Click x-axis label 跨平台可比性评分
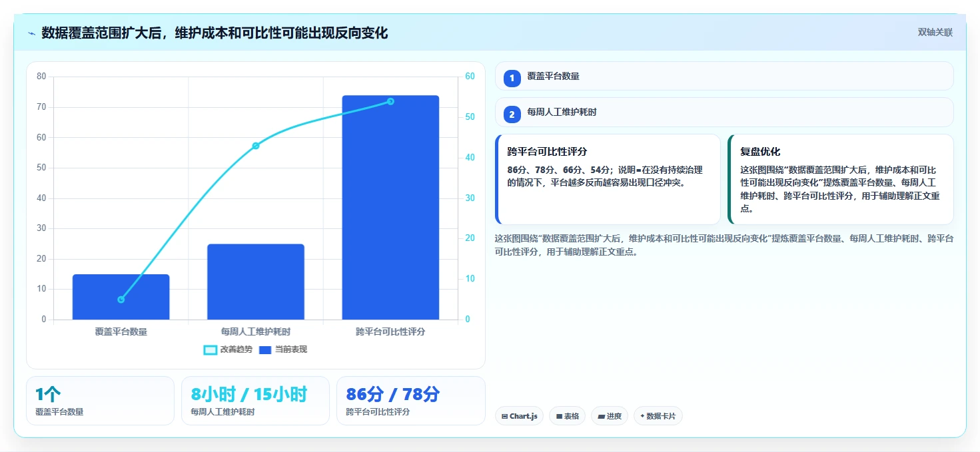Screen dimensions: 980x452 (x=390, y=332)
